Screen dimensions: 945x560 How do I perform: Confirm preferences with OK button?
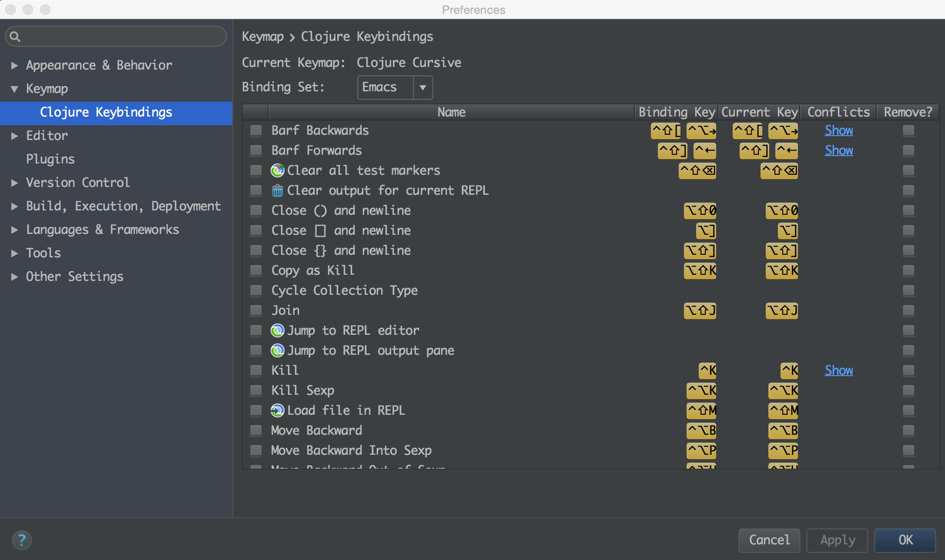905,540
